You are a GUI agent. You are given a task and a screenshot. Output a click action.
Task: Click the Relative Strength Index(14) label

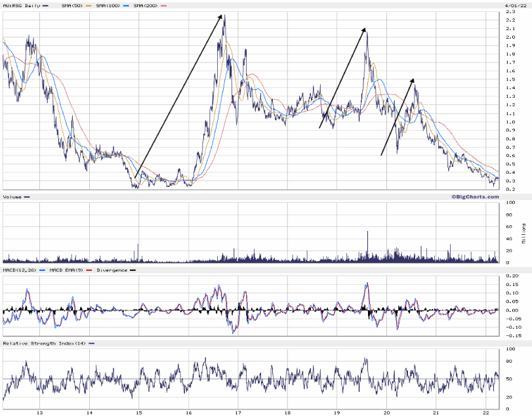pos(44,343)
